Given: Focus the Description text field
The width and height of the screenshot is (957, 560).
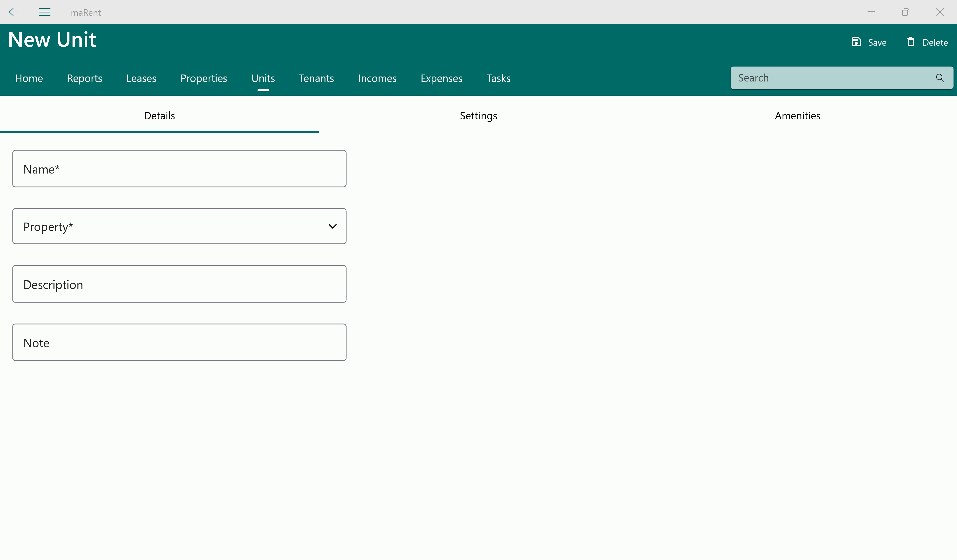Looking at the screenshot, I should point(179,284).
